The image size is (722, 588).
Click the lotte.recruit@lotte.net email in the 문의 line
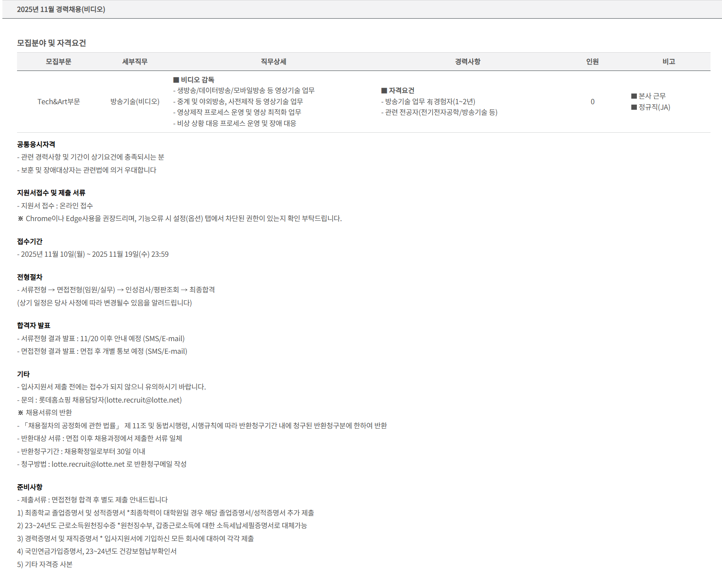143,400
